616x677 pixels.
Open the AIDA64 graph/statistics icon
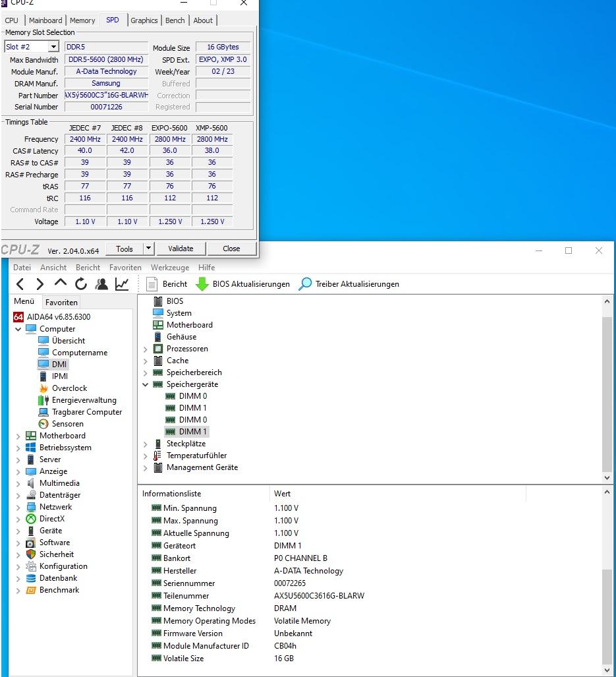[122, 284]
